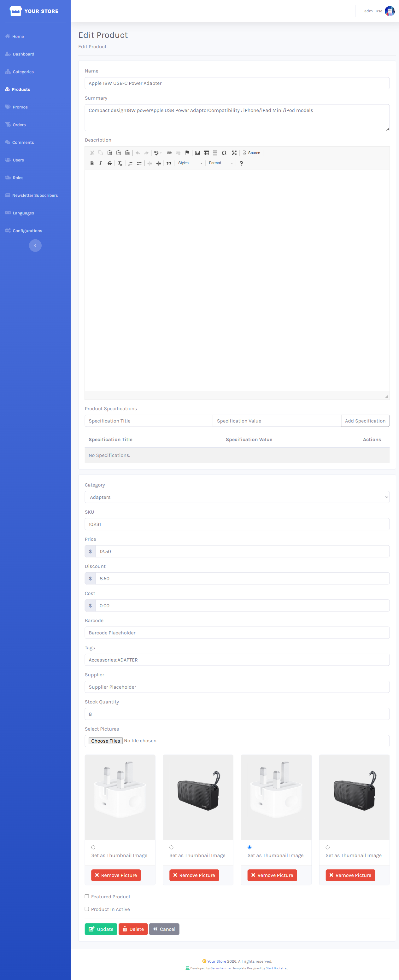399x980 pixels.
Task: Toggle bold formatting
Action: click(x=92, y=163)
